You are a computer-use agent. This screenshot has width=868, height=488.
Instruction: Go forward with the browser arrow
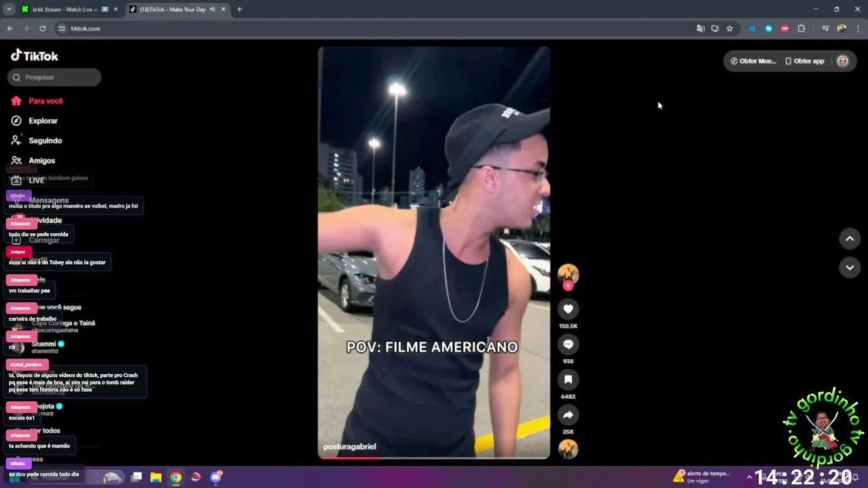pos(26,28)
